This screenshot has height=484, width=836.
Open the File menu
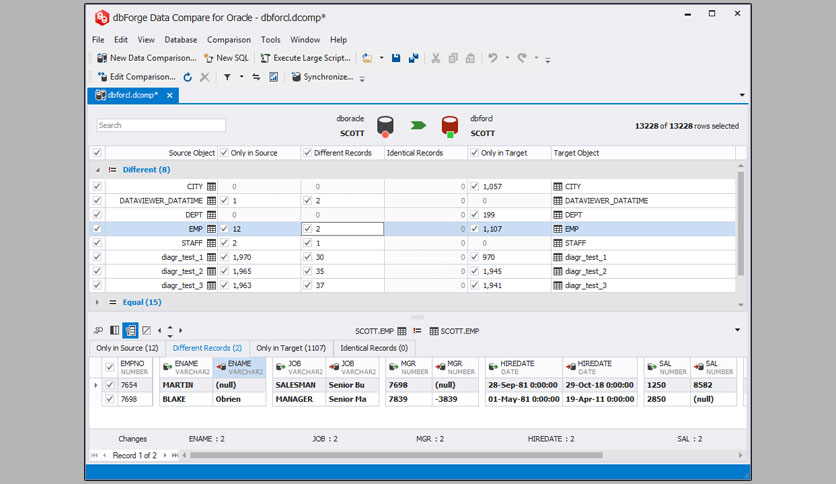[x=98, y=39]
